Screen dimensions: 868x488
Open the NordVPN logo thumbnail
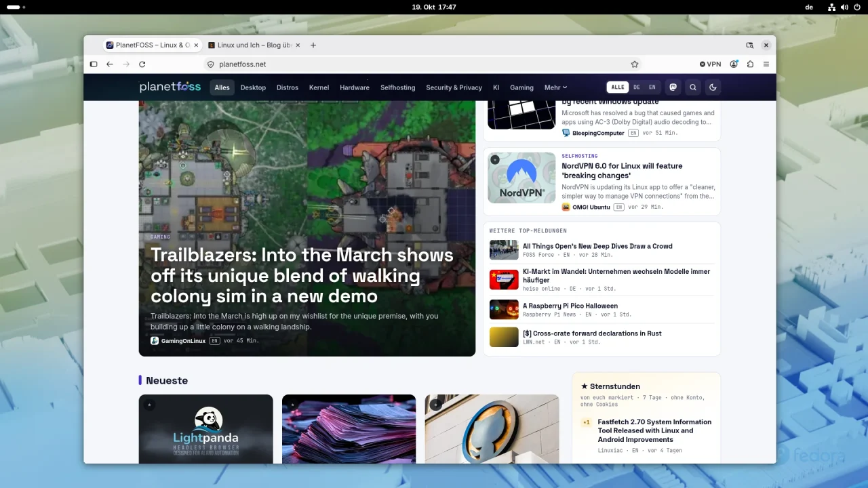coord(521,178)
